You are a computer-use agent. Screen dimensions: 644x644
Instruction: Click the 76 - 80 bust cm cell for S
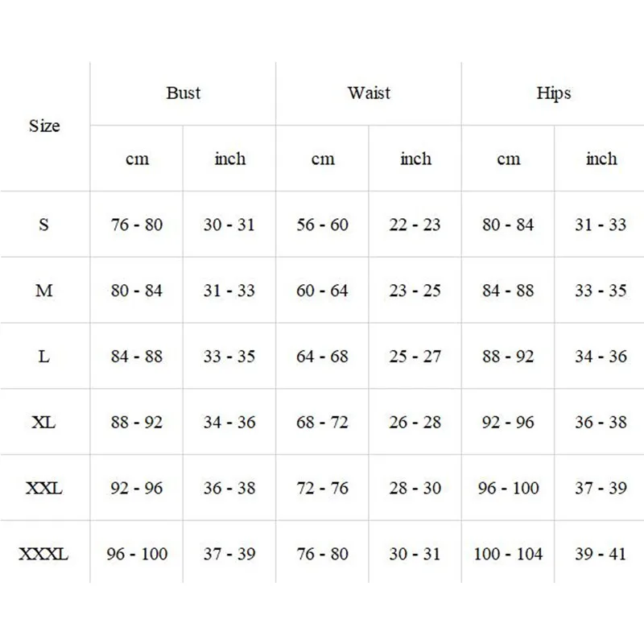(137, 225)
